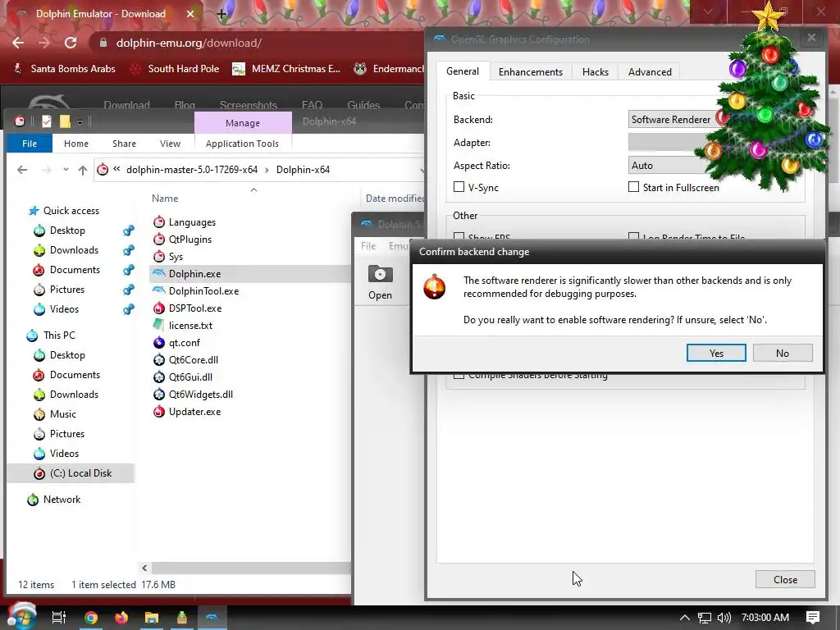
Task: Reload the dolphin-emu.org page
Action: click(71, 43)
